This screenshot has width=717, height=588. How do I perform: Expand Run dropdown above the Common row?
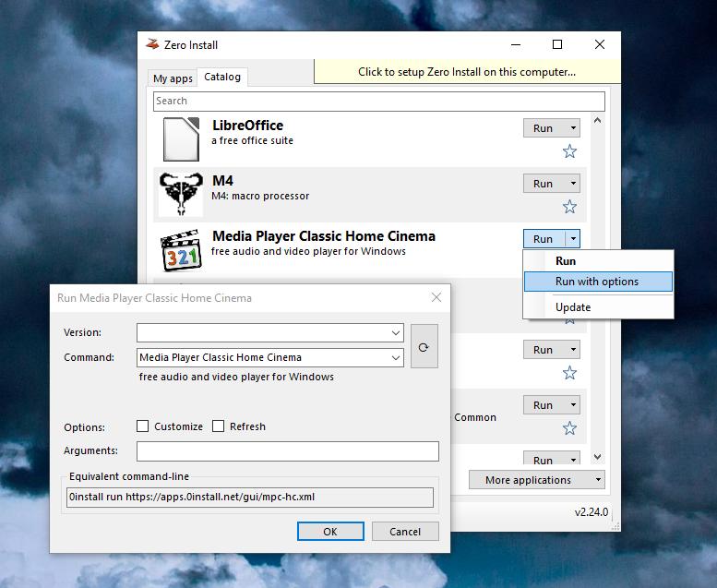tap(573, 350)
